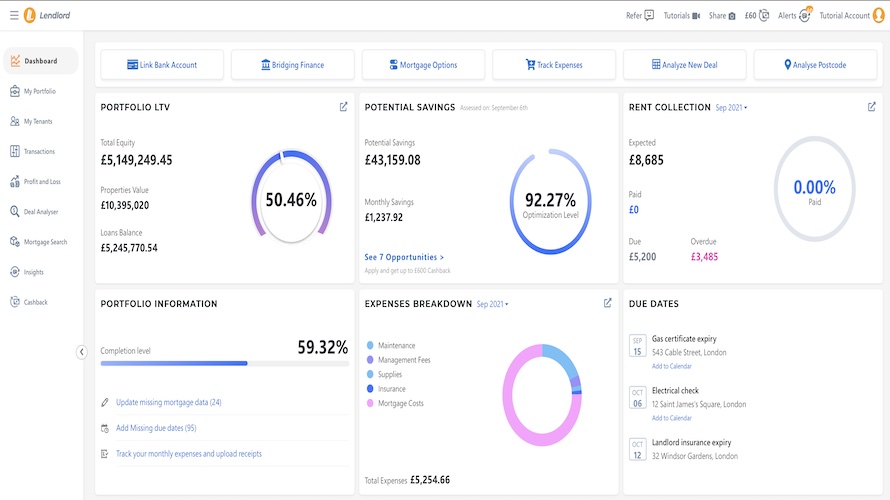Open Tutorials video icon
The width and height of the screenshot is (890, 500).
(695, 15)
